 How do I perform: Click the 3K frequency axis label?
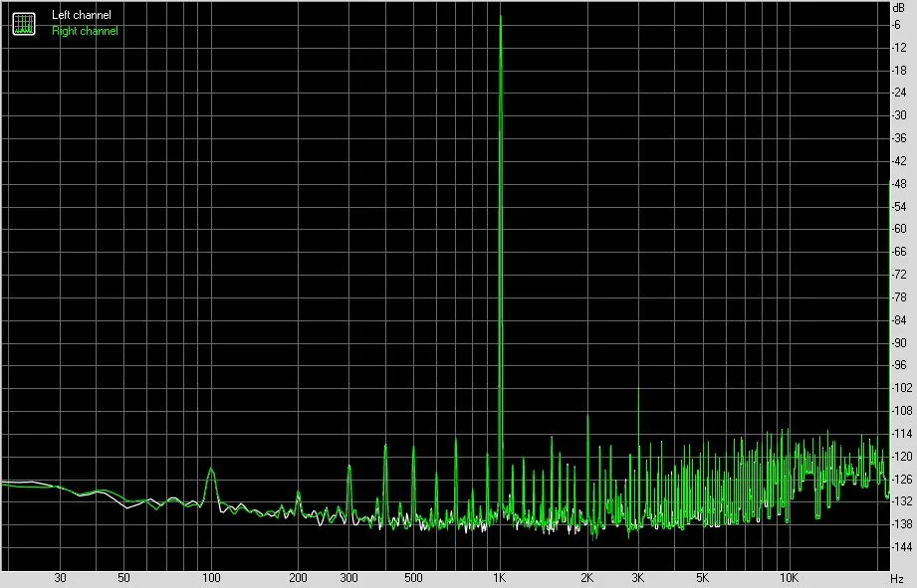tap(638, 578)
